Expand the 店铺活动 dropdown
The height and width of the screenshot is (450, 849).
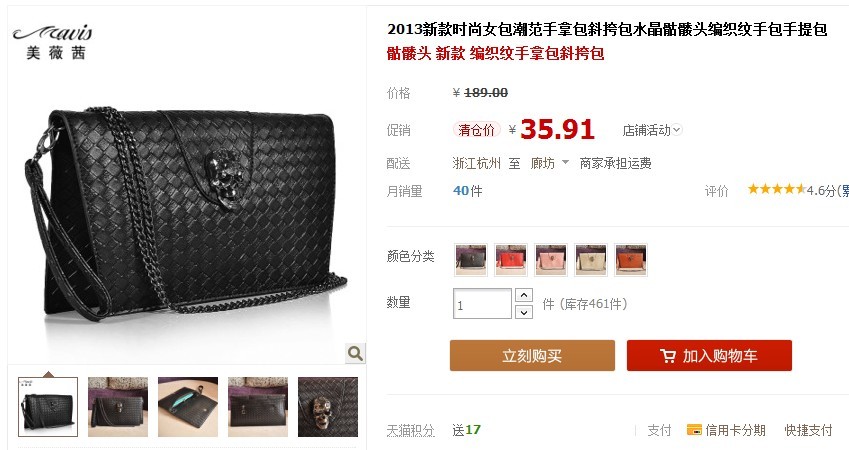tap(652, 130)
